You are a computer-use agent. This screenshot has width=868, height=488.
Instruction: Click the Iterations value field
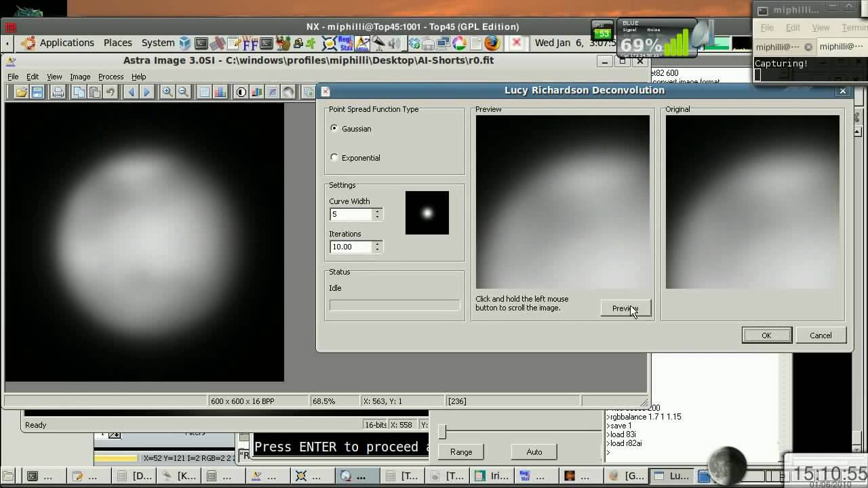351,247
